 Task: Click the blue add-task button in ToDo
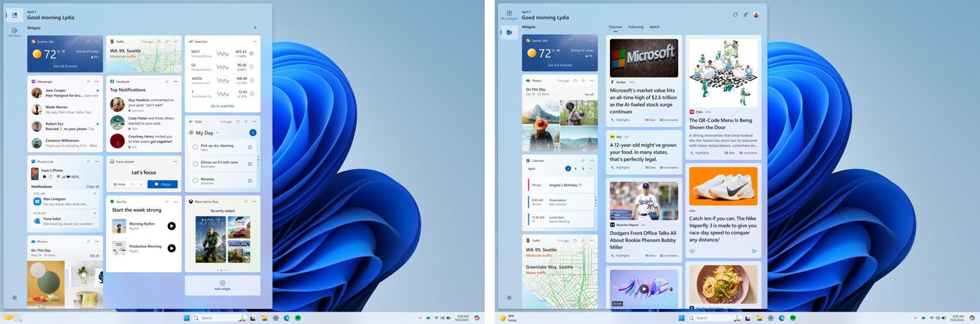(x=253, y=132)
